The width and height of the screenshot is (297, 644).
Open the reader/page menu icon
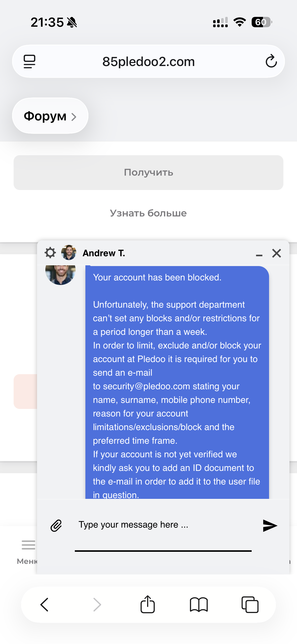coord(29,61)
